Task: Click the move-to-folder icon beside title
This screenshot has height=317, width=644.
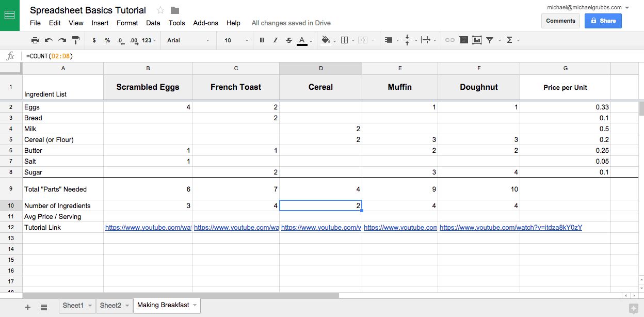Action: pos(175,10)
